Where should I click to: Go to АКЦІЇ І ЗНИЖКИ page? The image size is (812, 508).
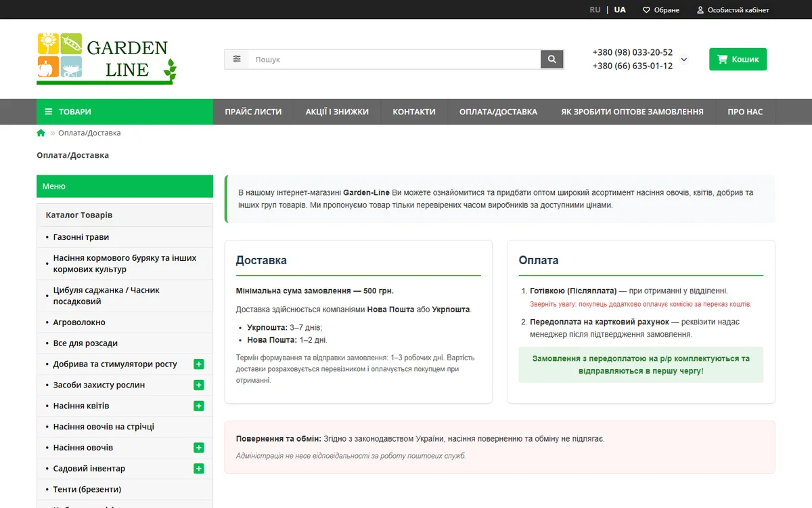point(337,112)
